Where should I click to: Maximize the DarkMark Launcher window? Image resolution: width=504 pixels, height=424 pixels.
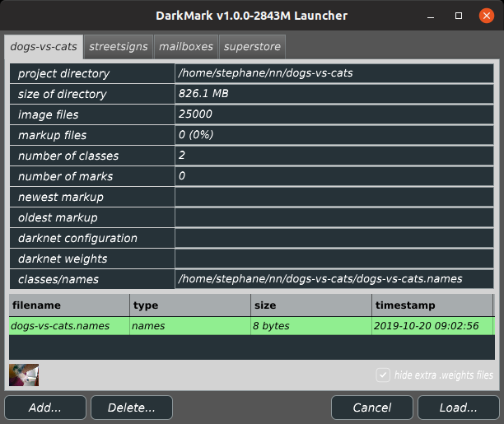459,16
